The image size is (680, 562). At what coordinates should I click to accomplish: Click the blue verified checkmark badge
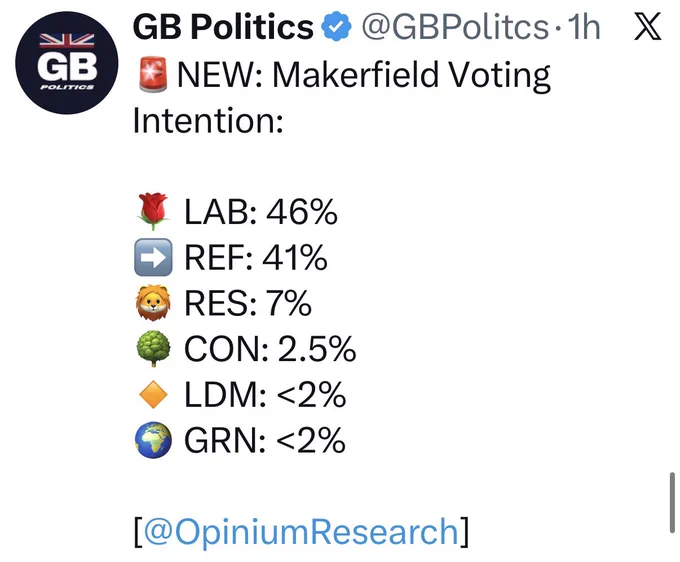(x=336, y=27)
